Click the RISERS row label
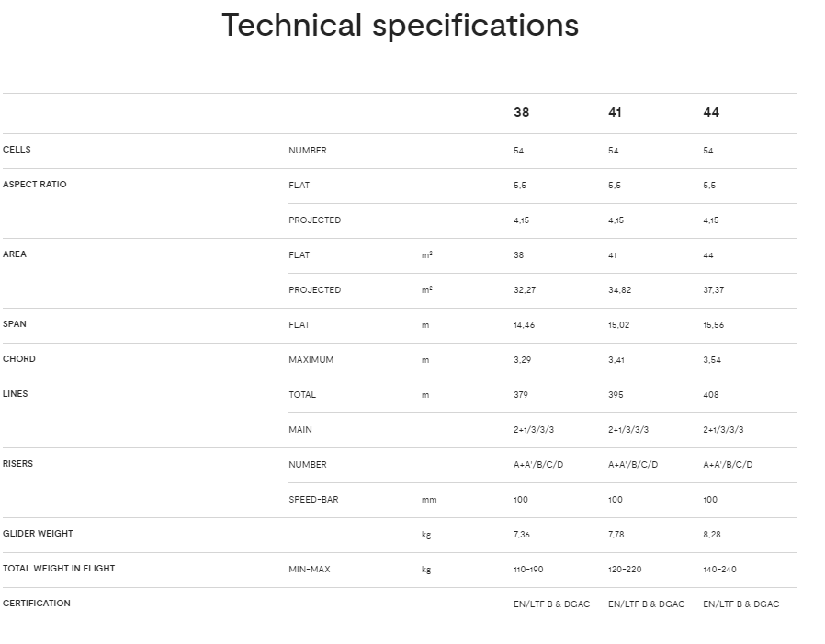 point(17,464)
